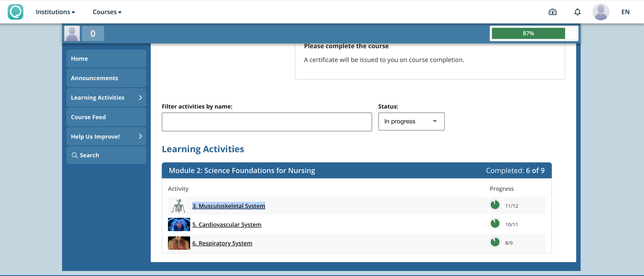Image resolution: width=644 pixels, height=276 pixels.
Task: Expand the Learning Activities sidebar chevron
Action: point(140,98)
